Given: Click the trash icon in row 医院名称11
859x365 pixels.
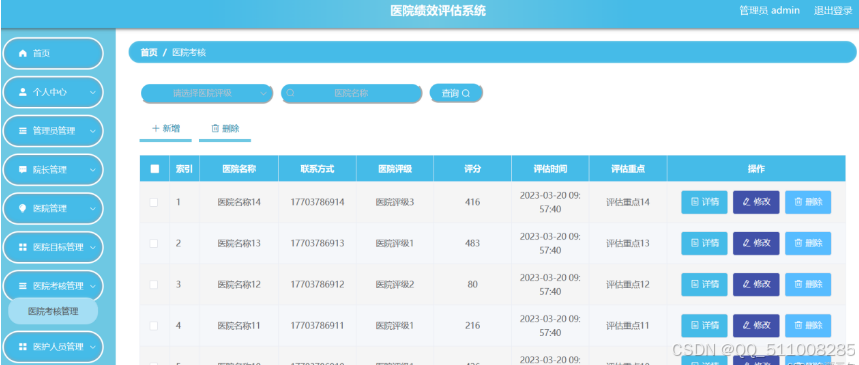Looking at the screenshot, I should [798, 325].
